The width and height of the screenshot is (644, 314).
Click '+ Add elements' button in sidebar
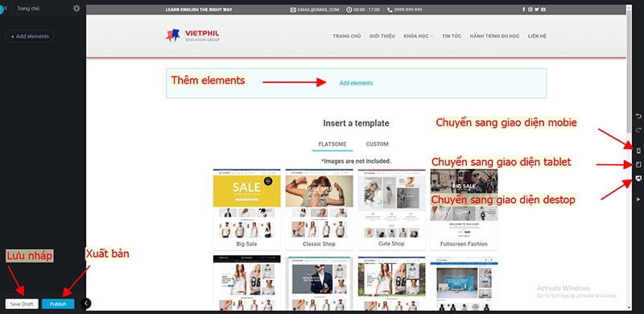pyautogui.click(x=30, y=36)
